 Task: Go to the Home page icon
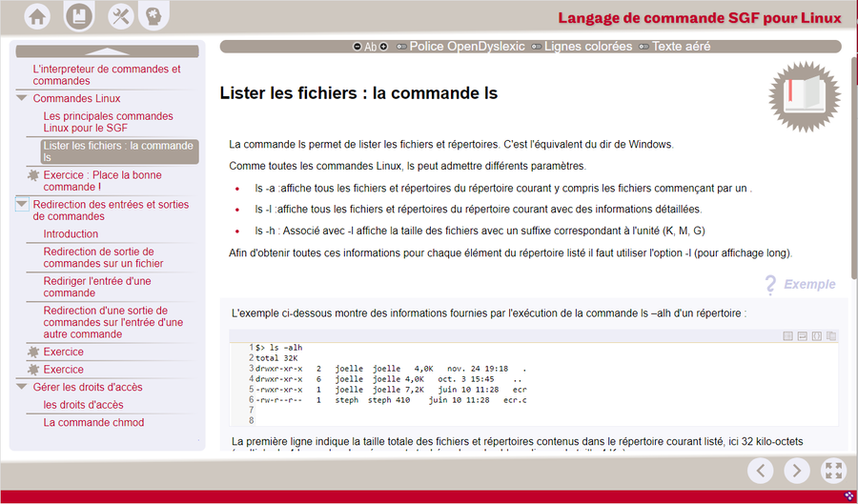[x=36, y=15]
